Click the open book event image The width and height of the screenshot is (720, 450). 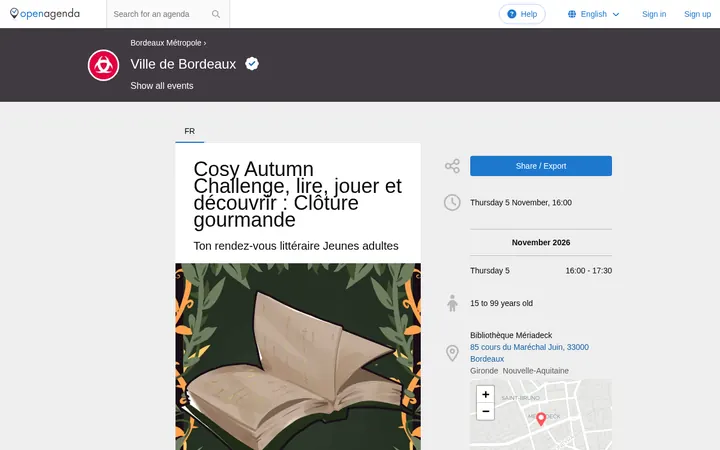click(x=298, y=356)
